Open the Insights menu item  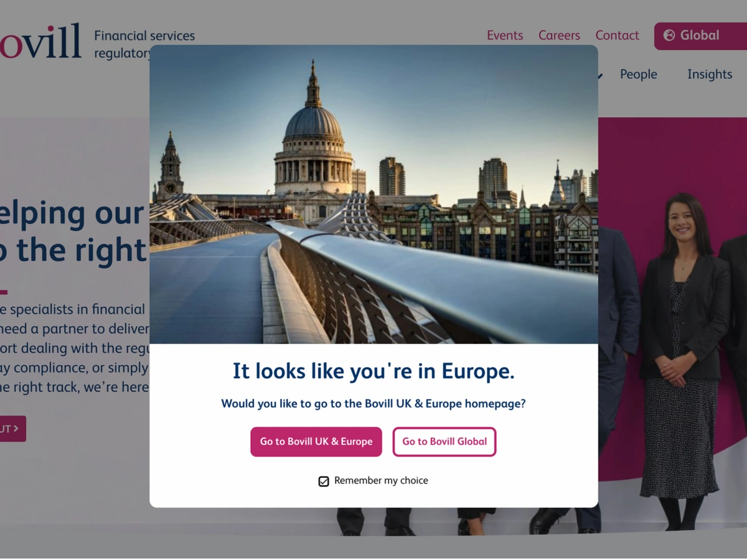tap(710, 74)
